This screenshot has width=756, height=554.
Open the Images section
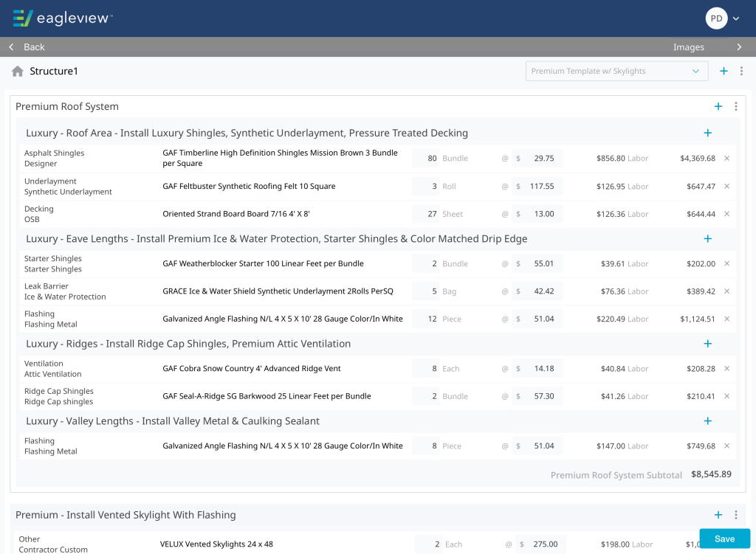point(689,47)
